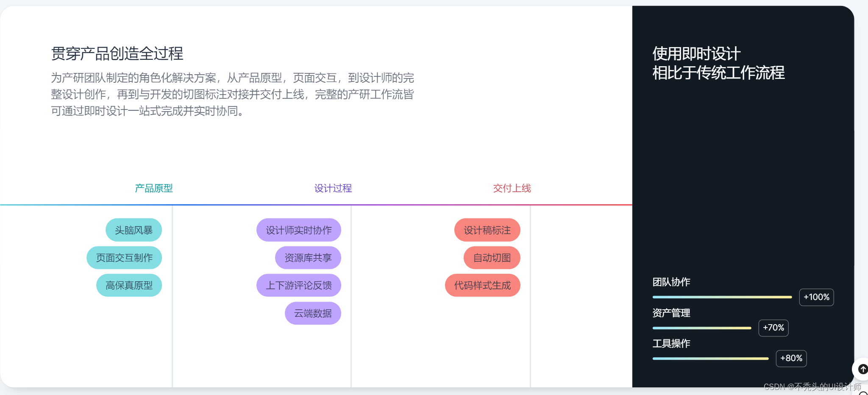Click the 设计师实时协作 pill
Image resolution: width=868 pixels, height=395 pixels.
click(299, 230)
